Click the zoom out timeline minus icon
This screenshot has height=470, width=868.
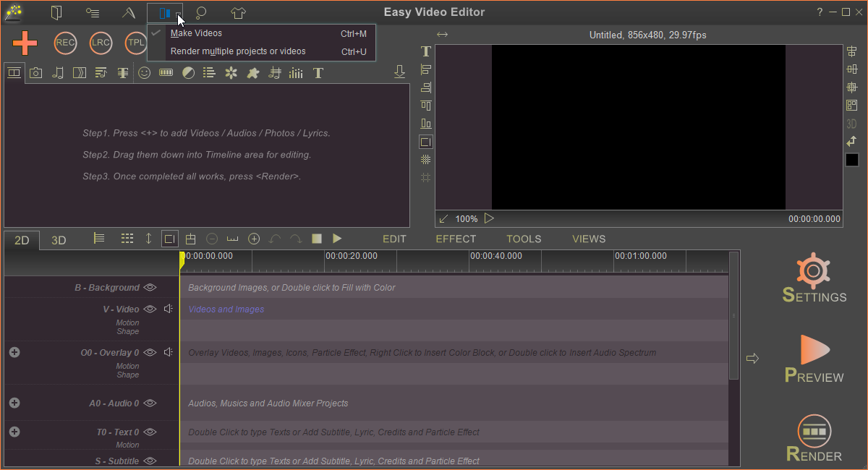point(212,238)
